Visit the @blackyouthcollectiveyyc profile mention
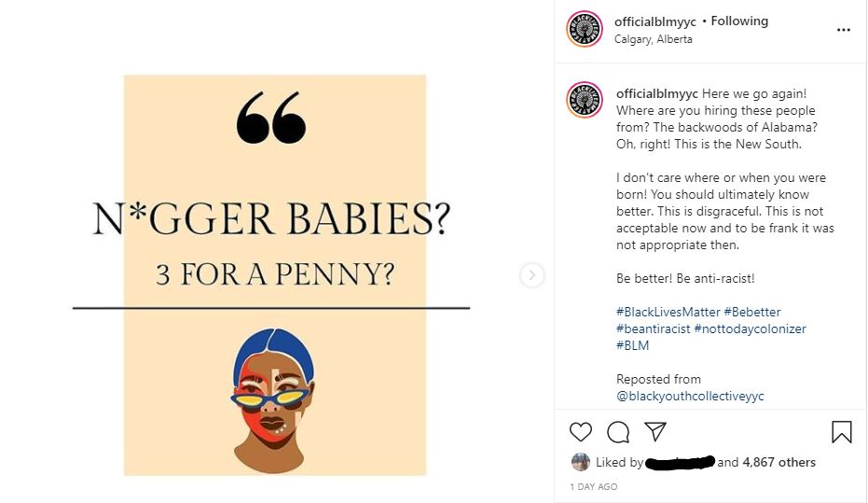The image size is (868, 503). pos(690,396)
